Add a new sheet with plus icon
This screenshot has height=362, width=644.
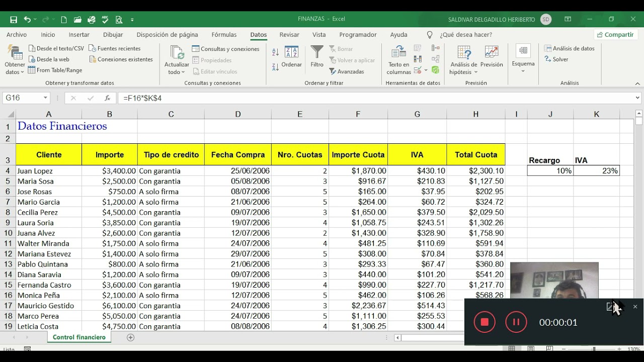[130, 337]
